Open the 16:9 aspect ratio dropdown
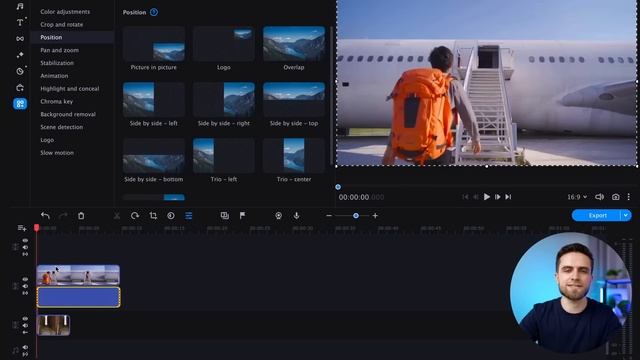 pos(577,197)
